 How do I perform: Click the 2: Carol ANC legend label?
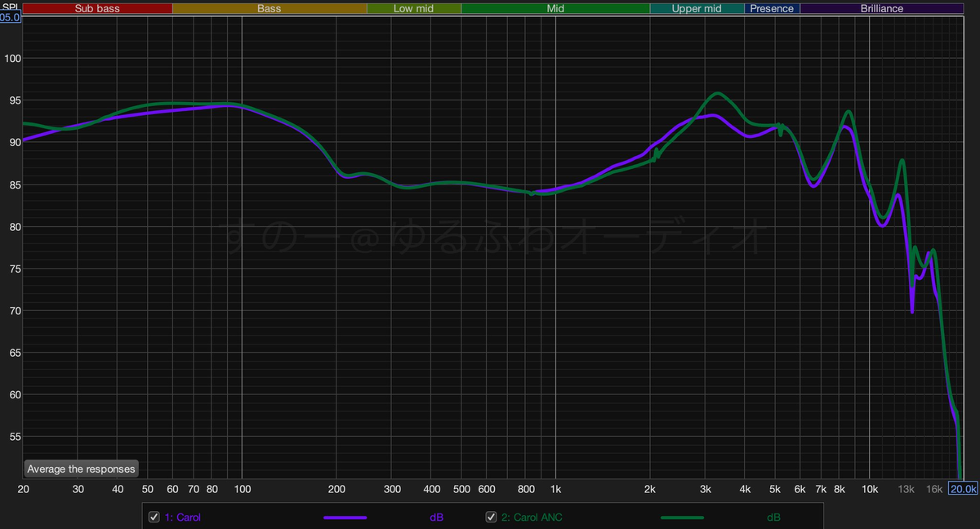tap(532, 518)
